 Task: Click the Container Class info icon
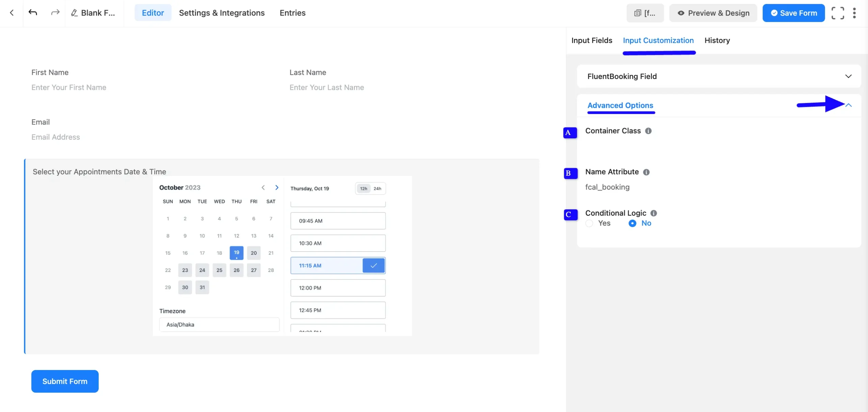click(648, 131)
